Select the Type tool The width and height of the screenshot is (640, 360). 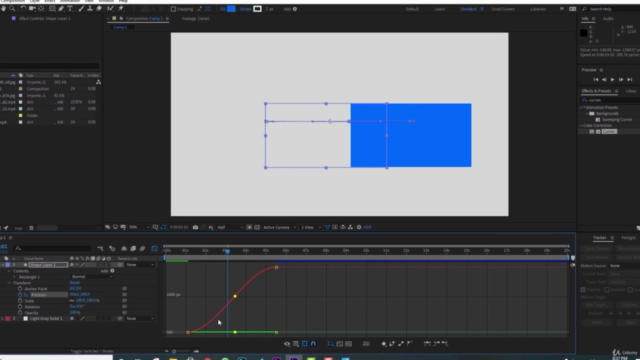pyautogui.click(x=70, y=9)
